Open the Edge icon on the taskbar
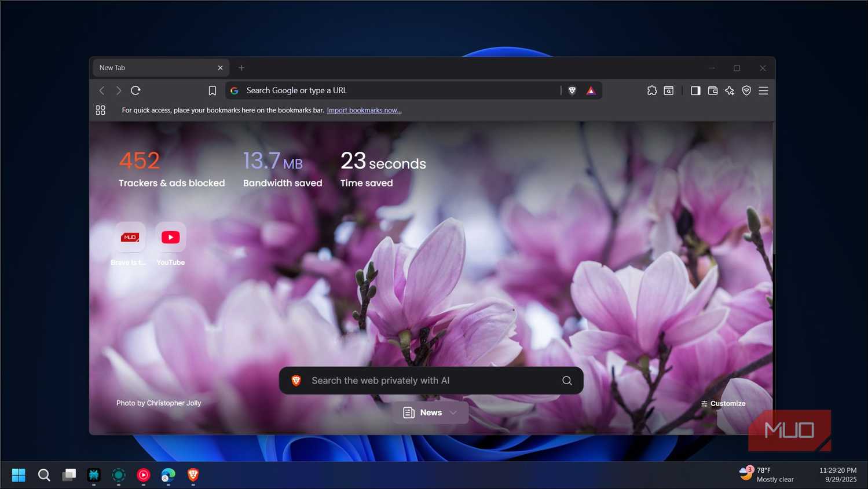This screenshot has width=868, height=489. pos(169,475)
